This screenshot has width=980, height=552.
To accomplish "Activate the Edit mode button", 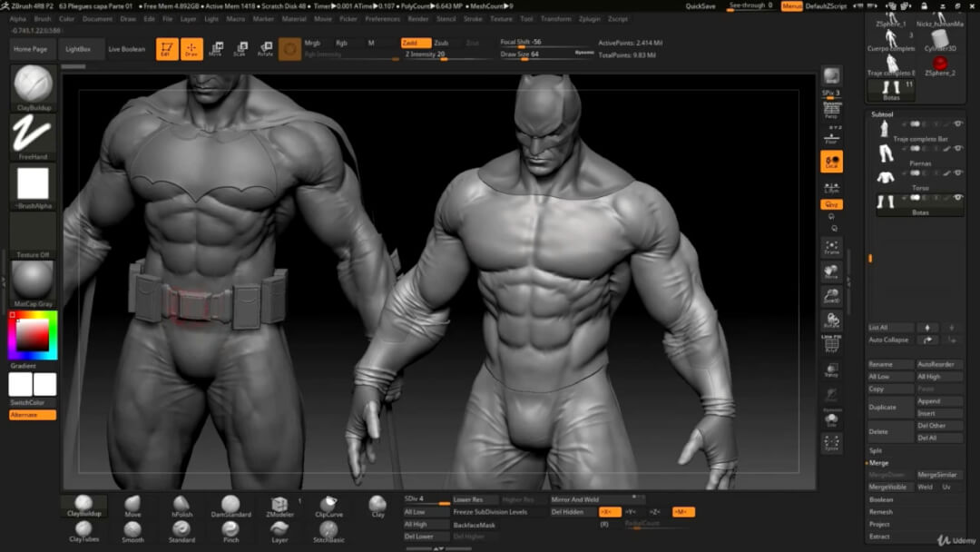I will (x=167, y=49).
